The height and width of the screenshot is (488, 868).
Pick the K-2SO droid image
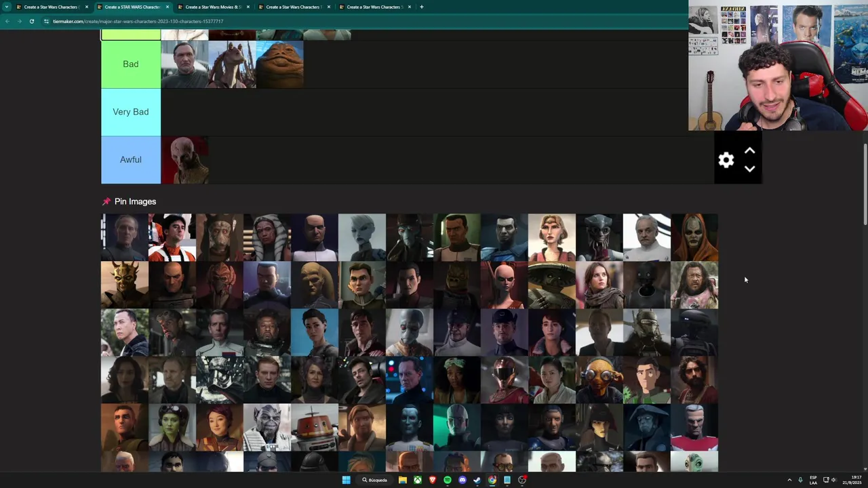[647, 285]
